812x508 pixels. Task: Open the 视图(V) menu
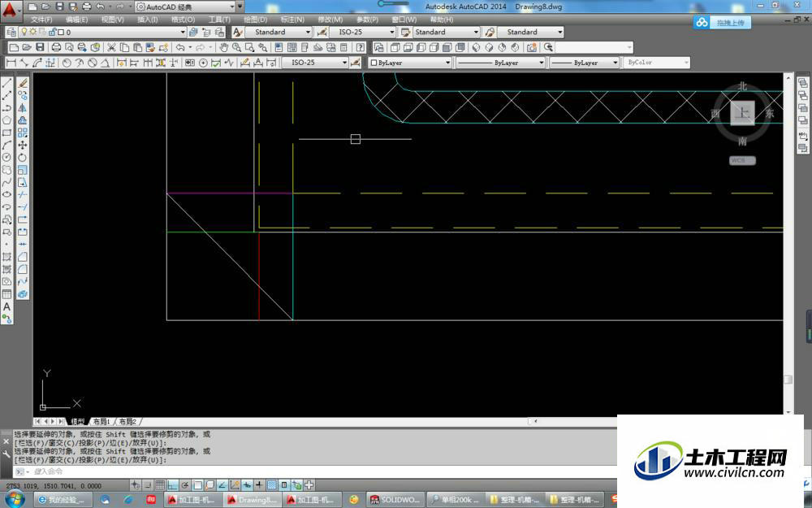(112, 20)
